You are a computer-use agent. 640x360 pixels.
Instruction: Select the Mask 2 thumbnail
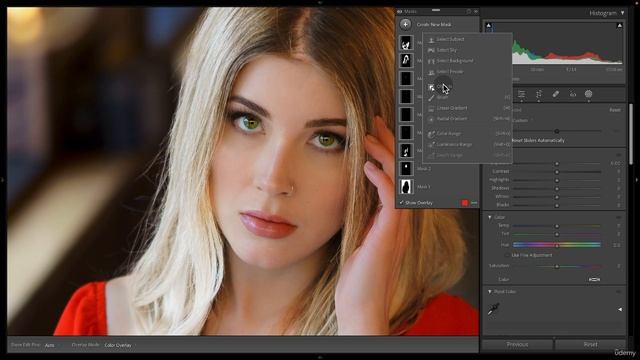406,169
